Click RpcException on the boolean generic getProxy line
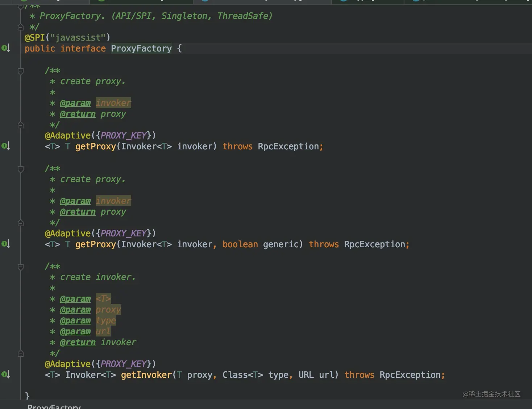 point(375,244)
